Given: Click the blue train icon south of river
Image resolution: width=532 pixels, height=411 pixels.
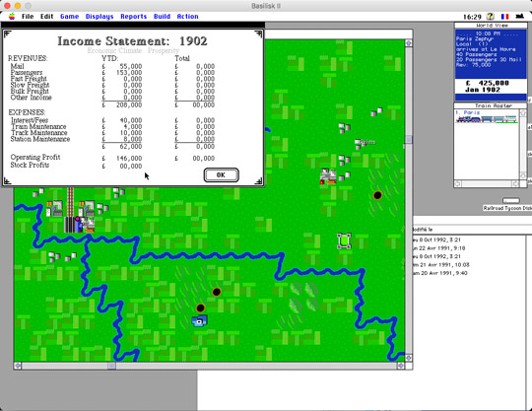Looking at the screenshot, I should click(x=200, y=320).
